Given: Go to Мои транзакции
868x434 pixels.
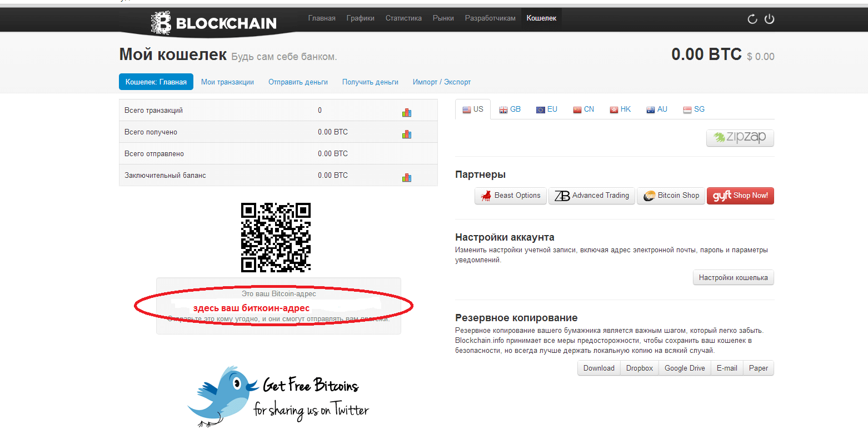Looking at the screenshot, I should 227,82.
